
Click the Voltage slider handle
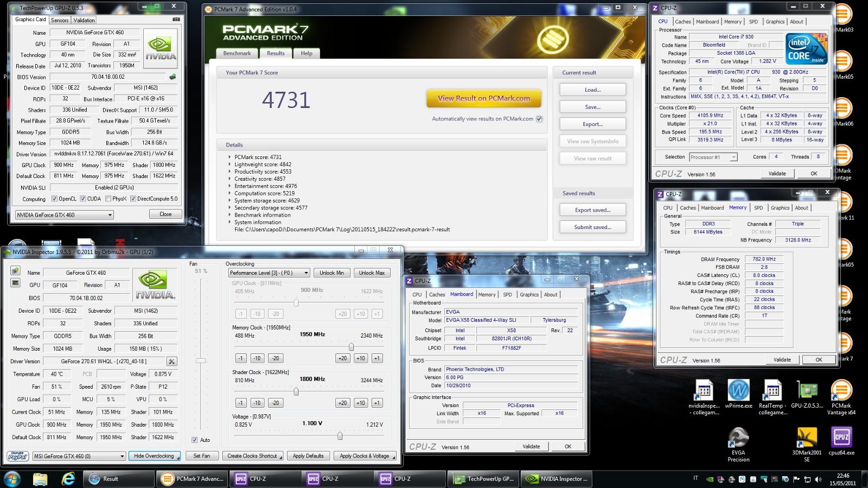point(340,436)
